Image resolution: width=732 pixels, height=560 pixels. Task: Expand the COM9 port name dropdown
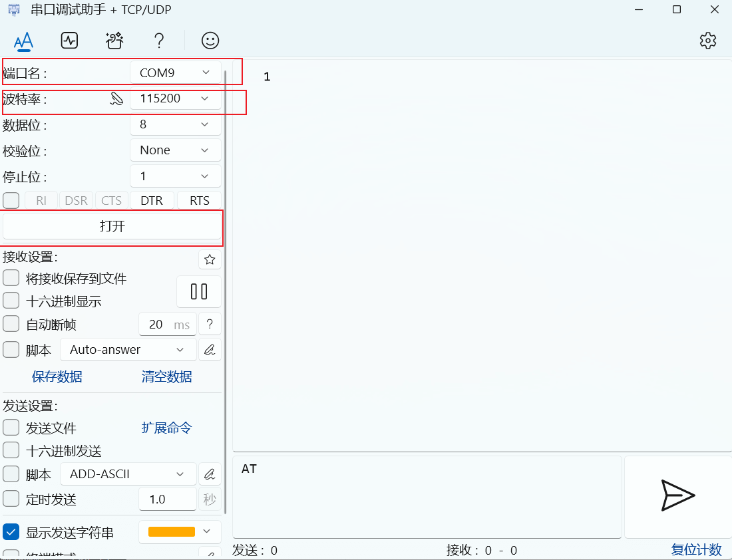point(176,72)
